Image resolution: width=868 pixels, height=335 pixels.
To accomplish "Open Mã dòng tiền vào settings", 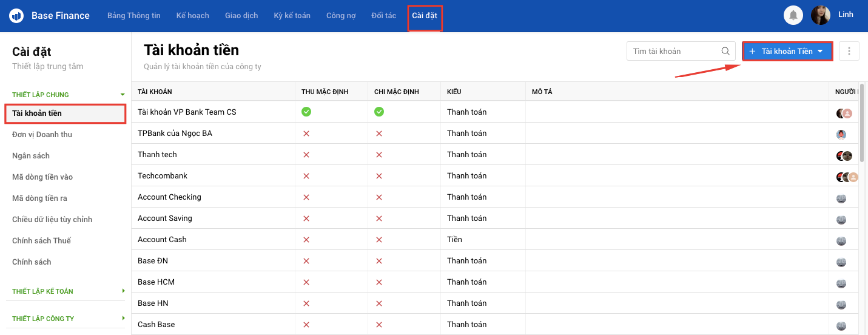I will tap(42, 177).
